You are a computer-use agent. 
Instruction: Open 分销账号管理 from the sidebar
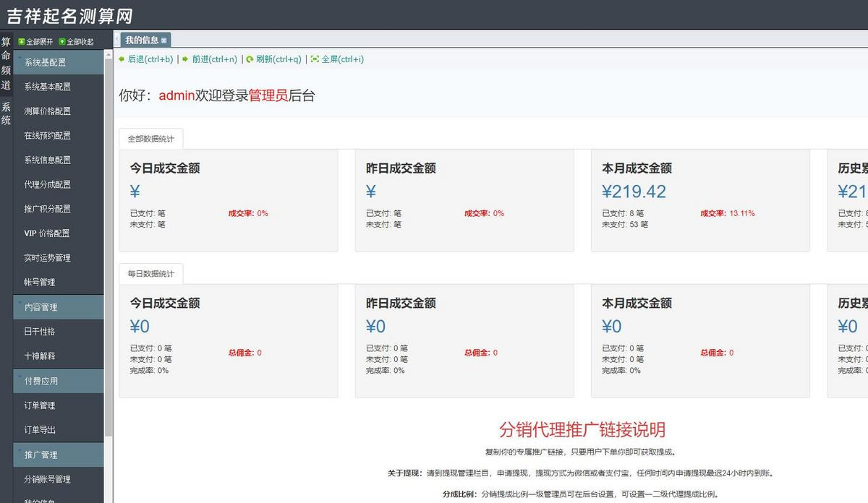58,478
